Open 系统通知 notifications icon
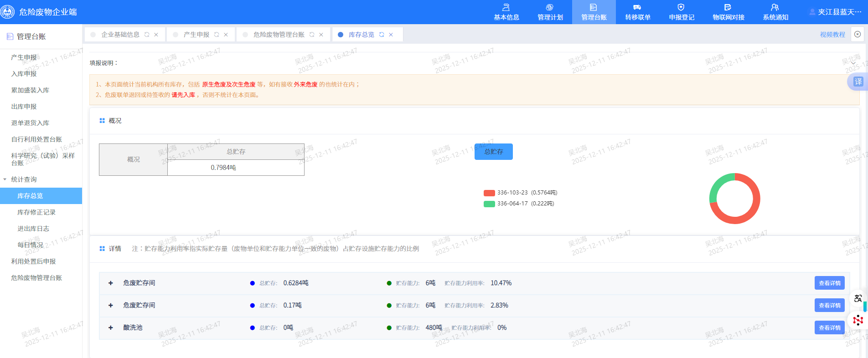868x358 pixels. (775, 8)
